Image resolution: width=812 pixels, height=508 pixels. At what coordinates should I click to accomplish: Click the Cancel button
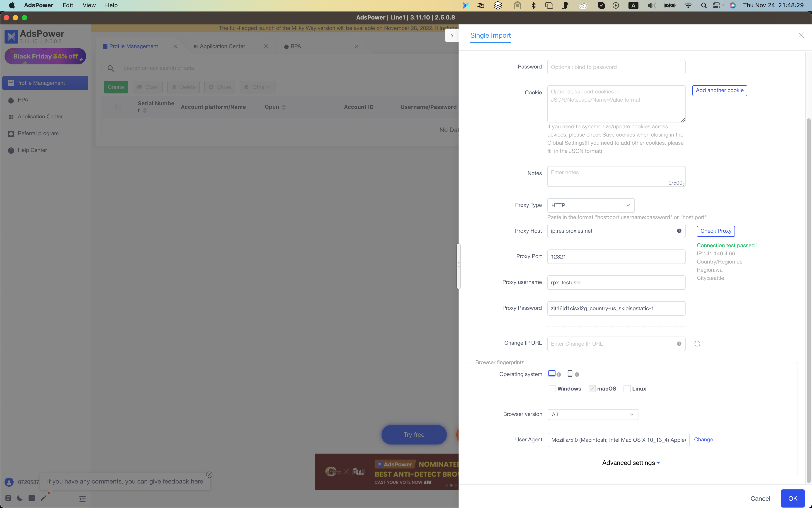[760, 499]
